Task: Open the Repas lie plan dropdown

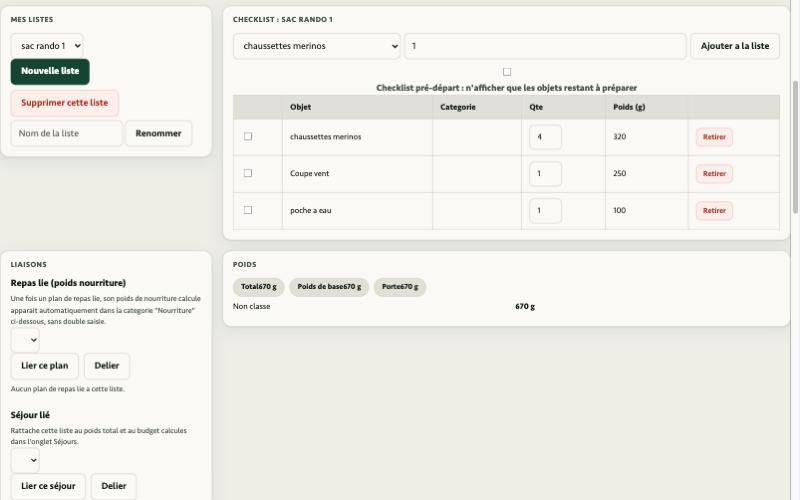Action: (25, 340)
